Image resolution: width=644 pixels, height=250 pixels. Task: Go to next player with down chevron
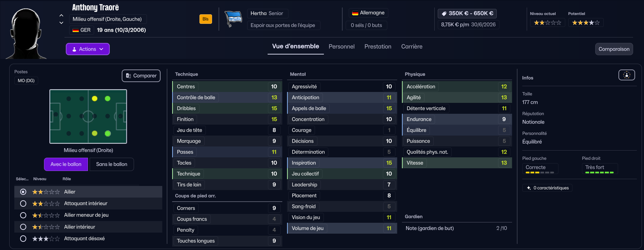coord(61,23)
